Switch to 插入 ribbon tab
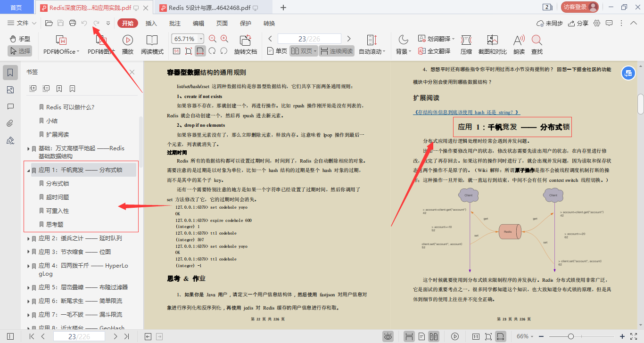Screen dimensions: 644x343 coord(151,23)
